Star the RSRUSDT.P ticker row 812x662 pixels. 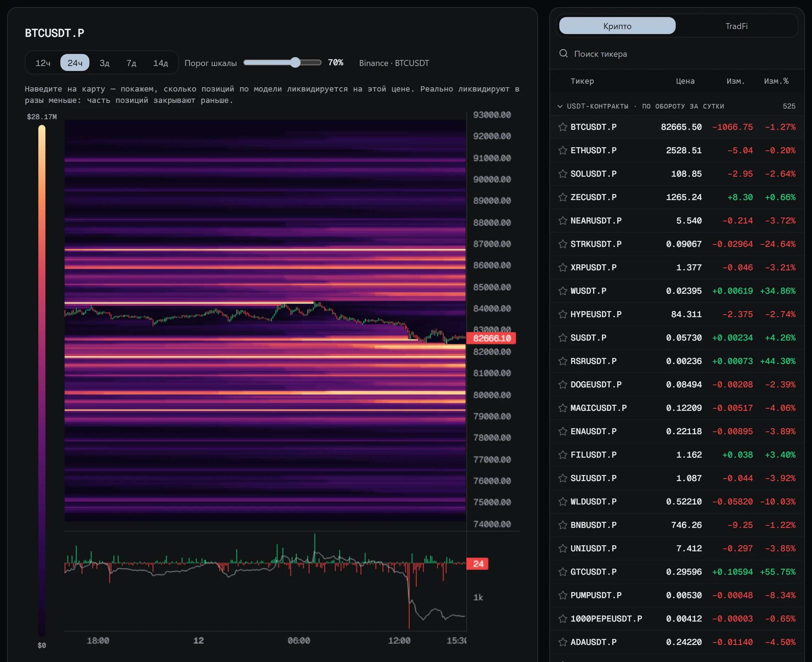[x=563, y=361]
